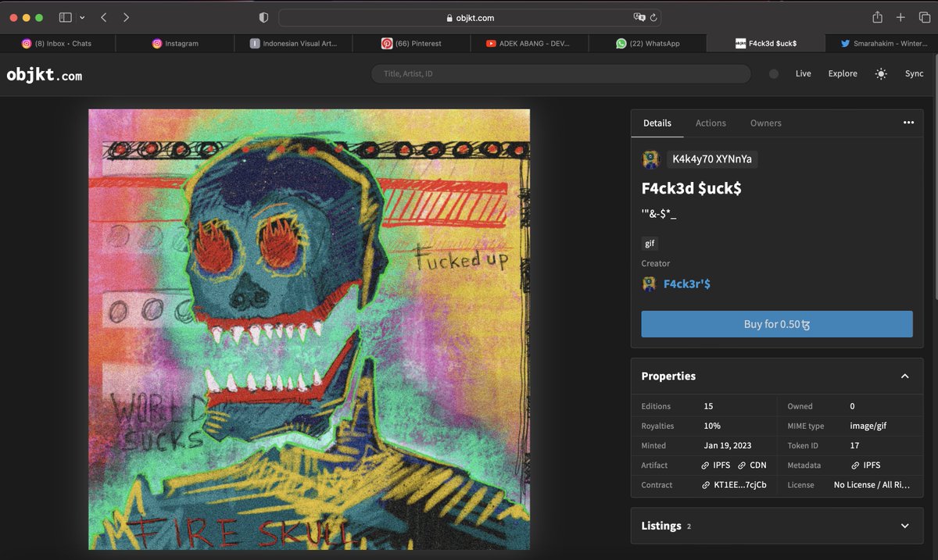
Task: Open the F4ck3r'$ creator profile link
Action: [685, 284]
